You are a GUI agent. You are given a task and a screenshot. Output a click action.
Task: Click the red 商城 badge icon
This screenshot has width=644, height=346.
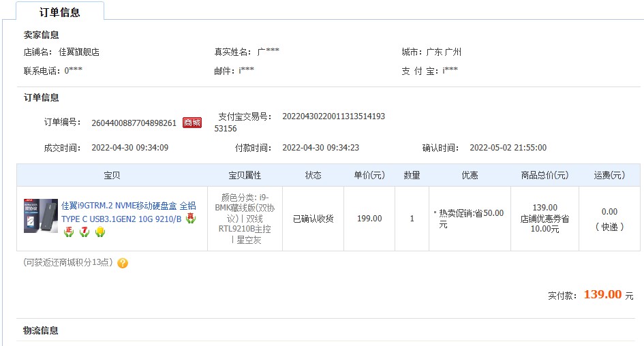pyautogui.click(x=192, y=123)
